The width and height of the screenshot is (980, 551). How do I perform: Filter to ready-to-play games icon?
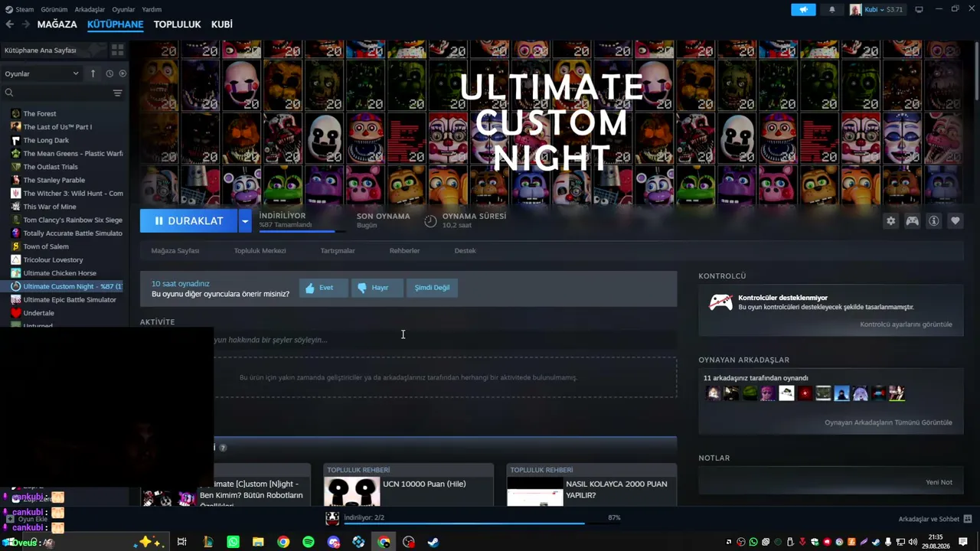coord(122,73)
